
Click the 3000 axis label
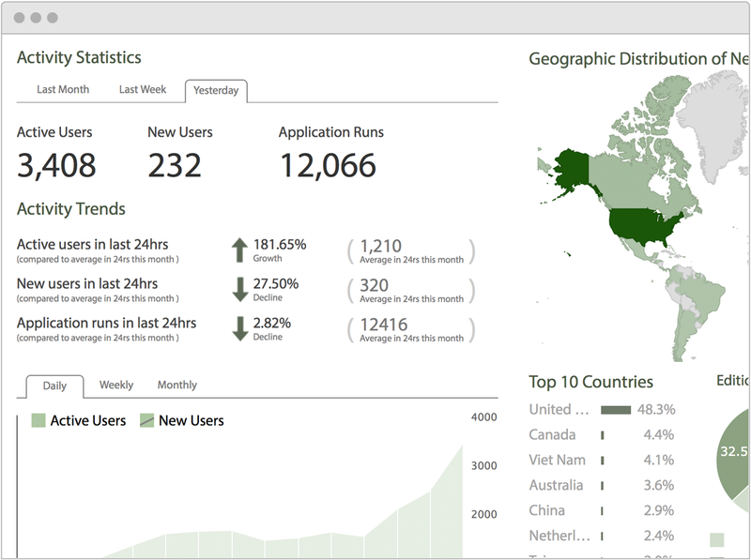click(483, 465)
